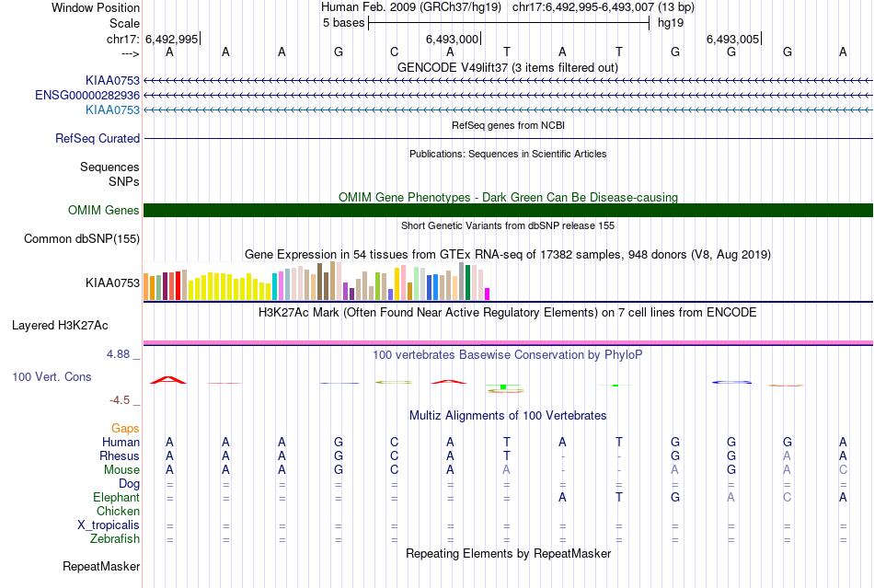Click the 100 Vert. Cons label
The height and width of the screenshot is (588, 874).
[52, 376]
